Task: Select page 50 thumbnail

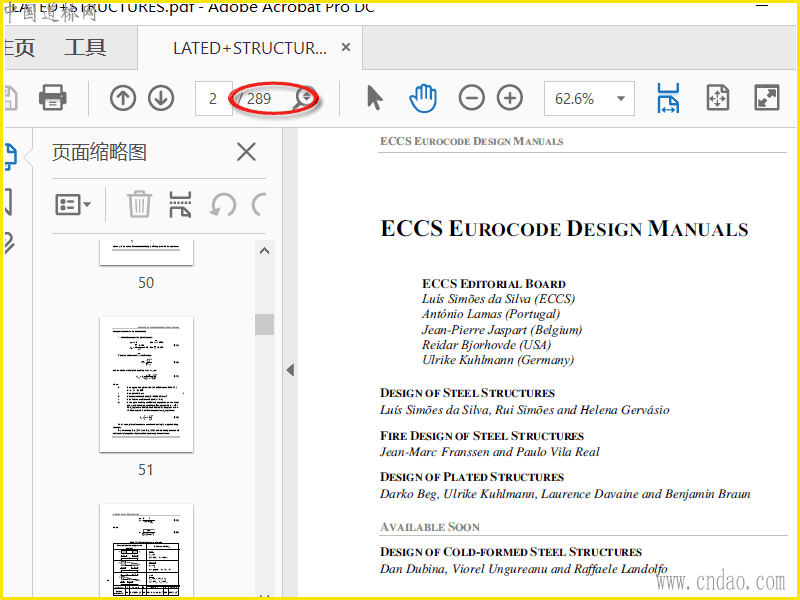Action: click(146, 253)
